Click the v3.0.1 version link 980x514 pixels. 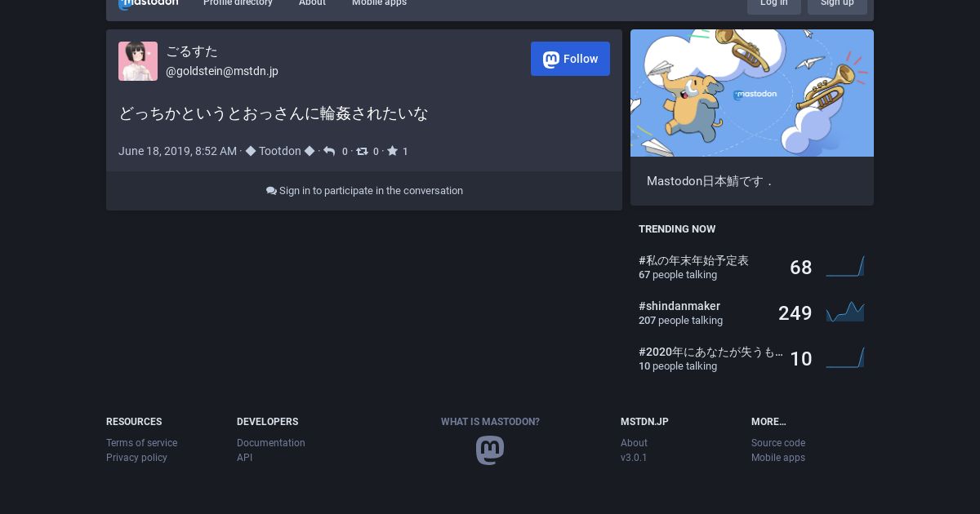pos(634,458)
